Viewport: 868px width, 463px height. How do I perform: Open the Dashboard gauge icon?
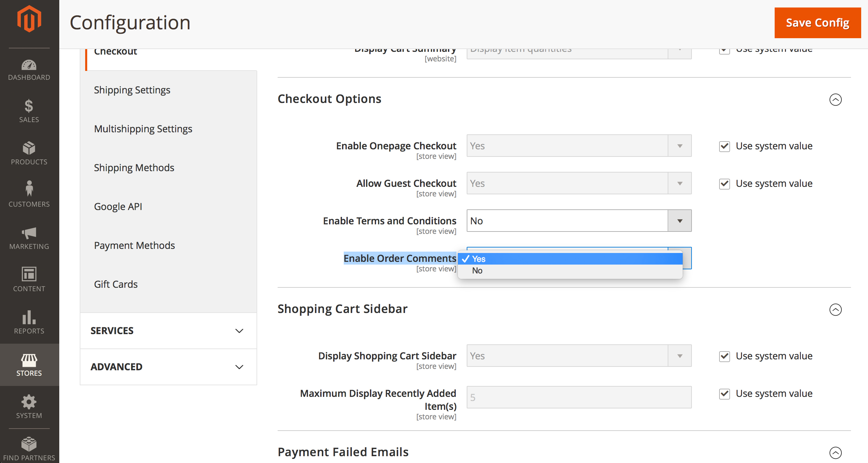click(x=29, y=65)
